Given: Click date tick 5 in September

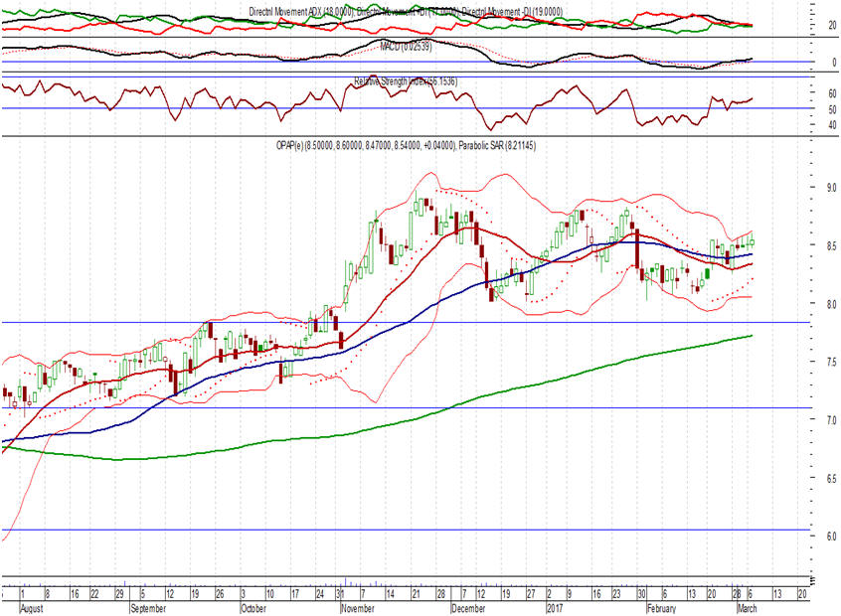Looking at the screenshot, I should pos(143,594).
